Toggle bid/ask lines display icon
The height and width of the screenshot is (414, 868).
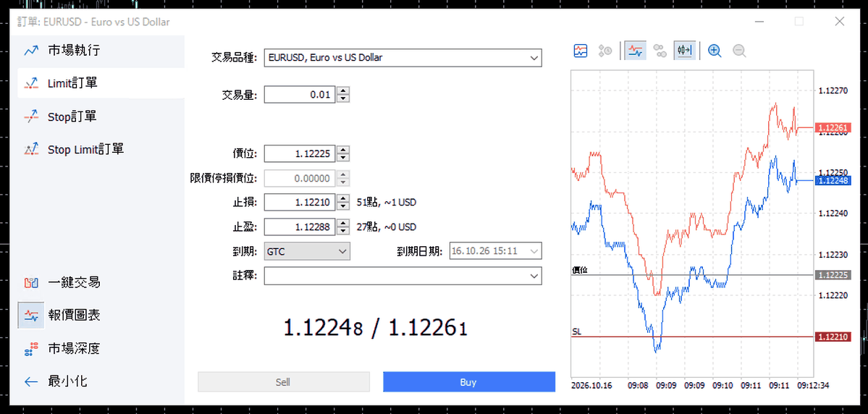coord(636,51)
